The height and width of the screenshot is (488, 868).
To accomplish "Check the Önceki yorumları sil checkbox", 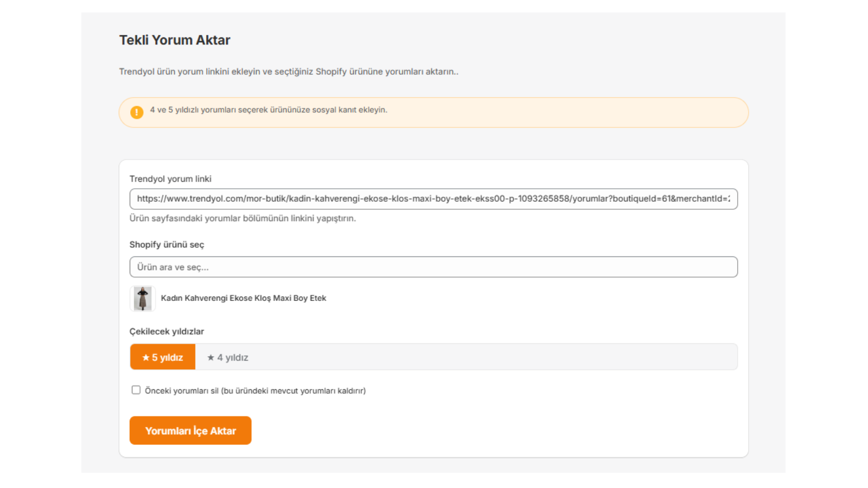I will (x=136, y=390).
